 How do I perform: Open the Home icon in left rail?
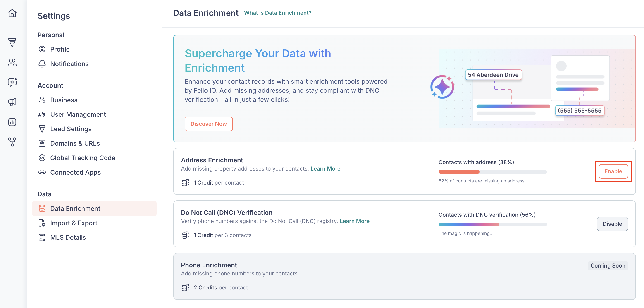coord(12,13)
